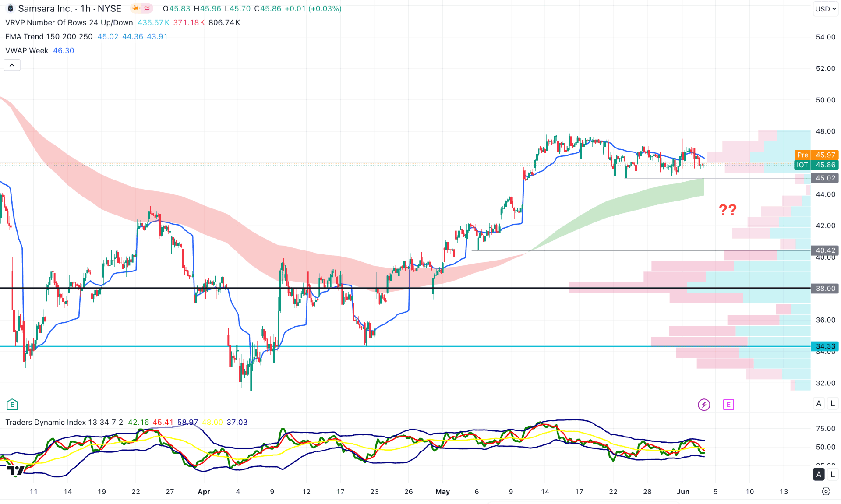The width and height of the screenshot is (841, 504).
Task: Click the 38.00 black line price label
Action: (825, 289)
